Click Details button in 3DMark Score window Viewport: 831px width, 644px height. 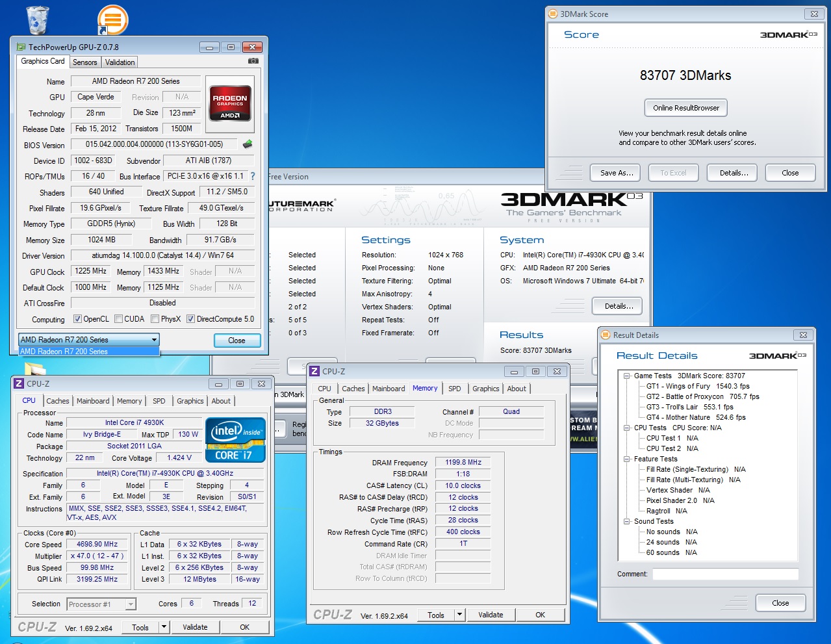pyautogui.click(x=734, y=173)
